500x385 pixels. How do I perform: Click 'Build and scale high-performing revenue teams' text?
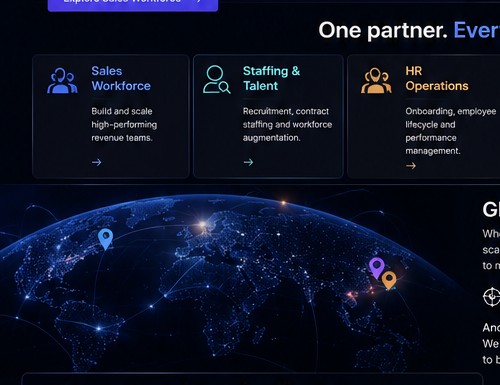tap(124, 124)
